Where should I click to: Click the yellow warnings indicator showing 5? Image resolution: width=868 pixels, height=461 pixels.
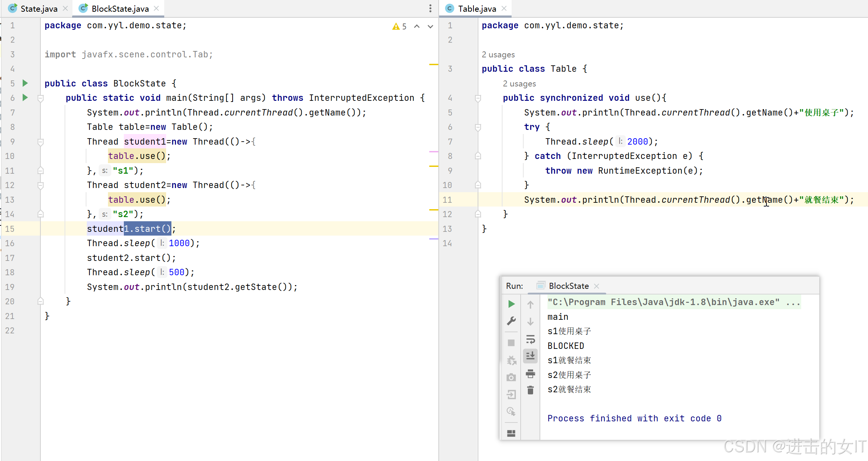point(399,26)
